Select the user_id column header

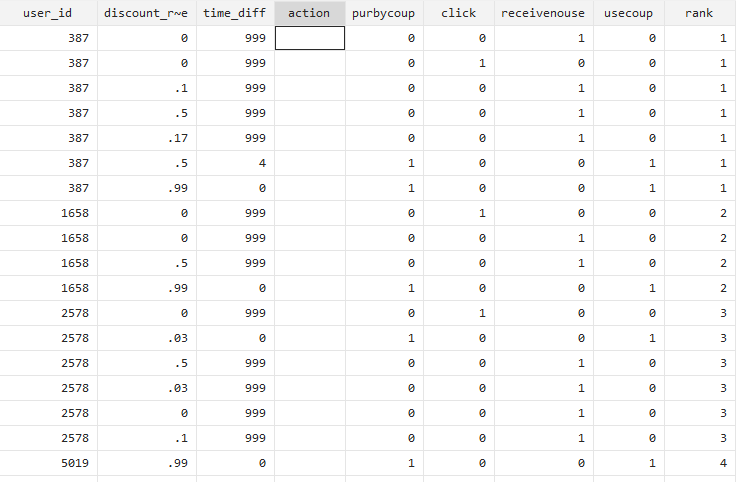tap(48, 13)
